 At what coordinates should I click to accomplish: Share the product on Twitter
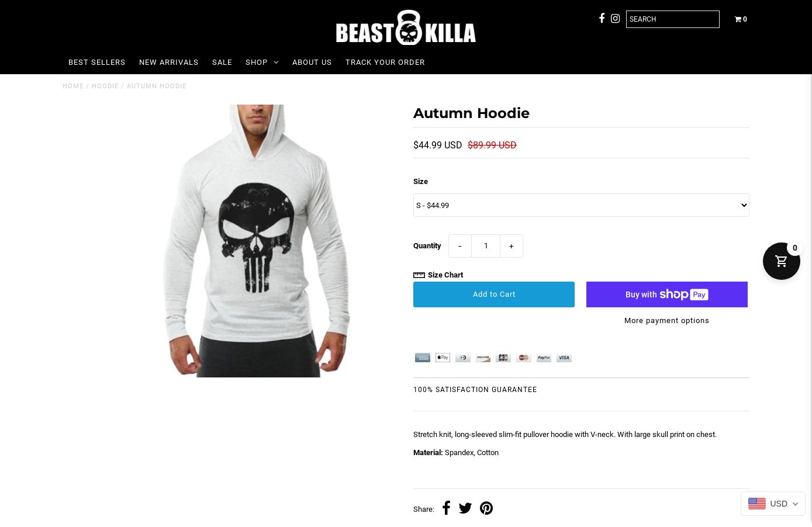(465, 508)
